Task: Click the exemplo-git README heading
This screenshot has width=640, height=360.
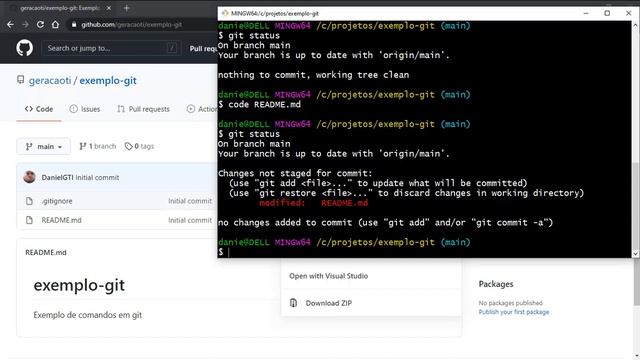Action: pyautogui.click(x=79, y=285)
